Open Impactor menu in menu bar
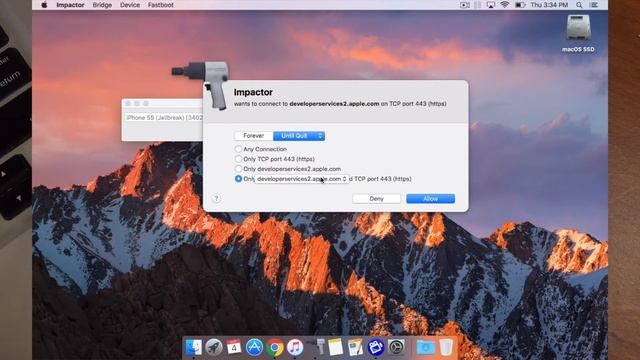This screenshot has width=640, height=360. click(x=70, y=5)
